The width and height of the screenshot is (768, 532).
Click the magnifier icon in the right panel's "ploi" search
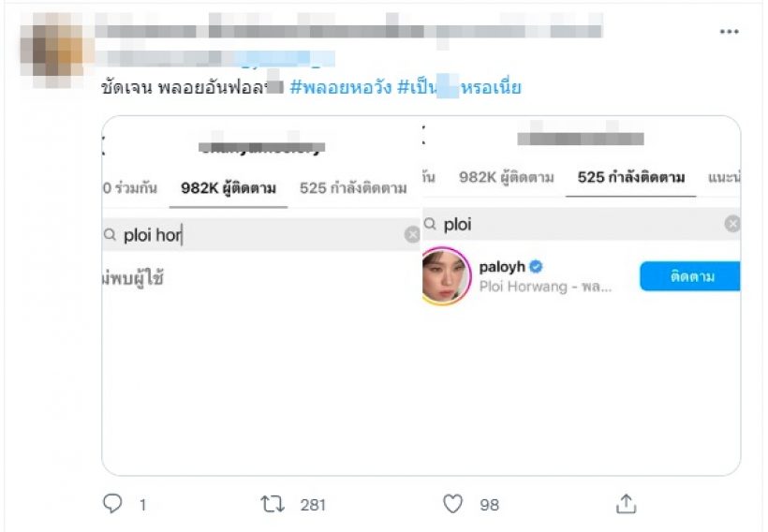(431, 224)
